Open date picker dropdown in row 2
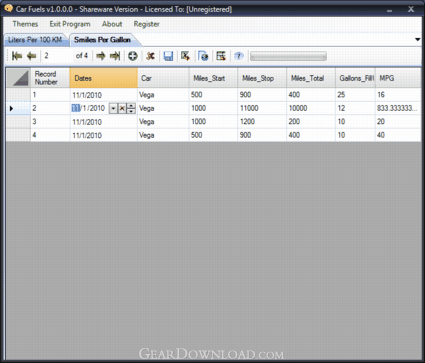The height and width of the screenshot is (363, 425). (113, 108)
